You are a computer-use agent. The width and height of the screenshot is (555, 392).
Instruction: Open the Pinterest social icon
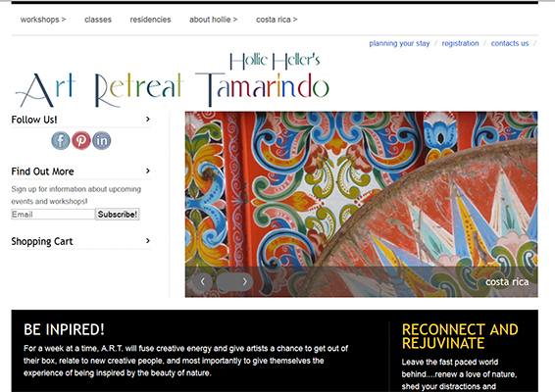81,140
